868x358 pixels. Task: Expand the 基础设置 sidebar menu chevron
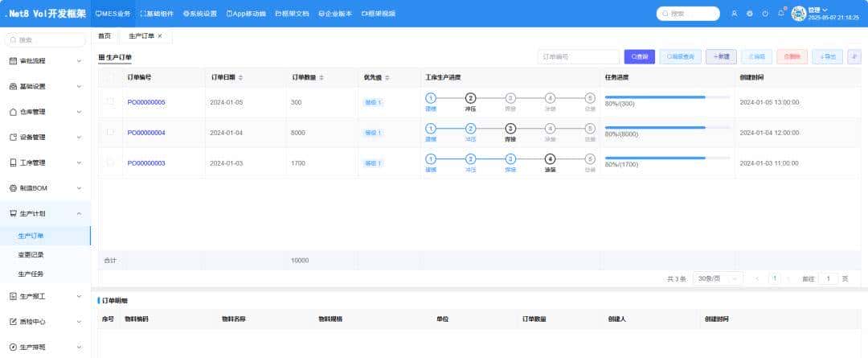tap(79, 86)
